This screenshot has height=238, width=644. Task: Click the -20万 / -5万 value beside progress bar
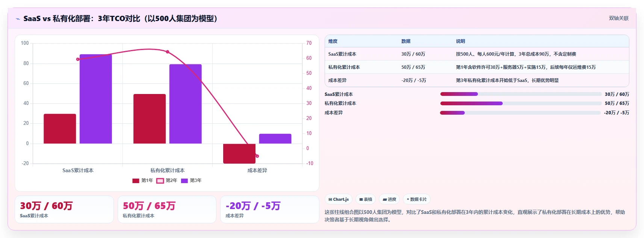coord(617,113)
